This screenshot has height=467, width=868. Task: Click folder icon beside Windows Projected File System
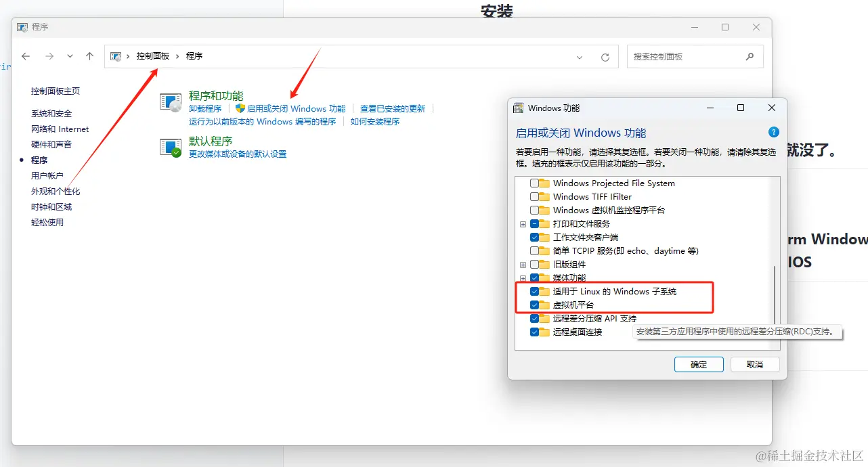click(545, 183)
